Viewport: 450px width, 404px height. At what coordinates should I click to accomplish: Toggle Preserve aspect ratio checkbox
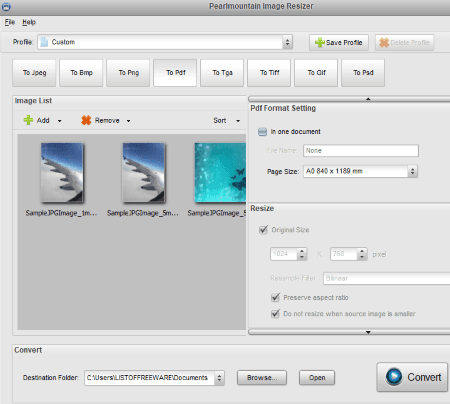pos(275,297)
